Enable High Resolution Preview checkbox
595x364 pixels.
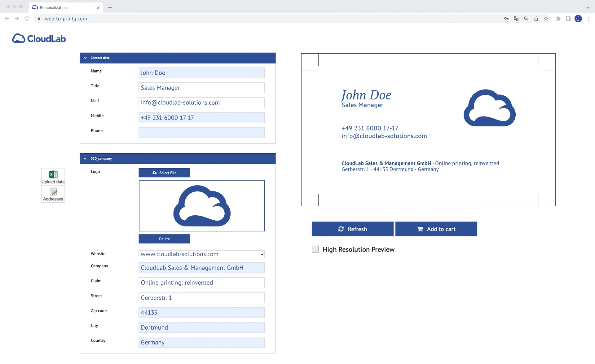coord(315,249)
